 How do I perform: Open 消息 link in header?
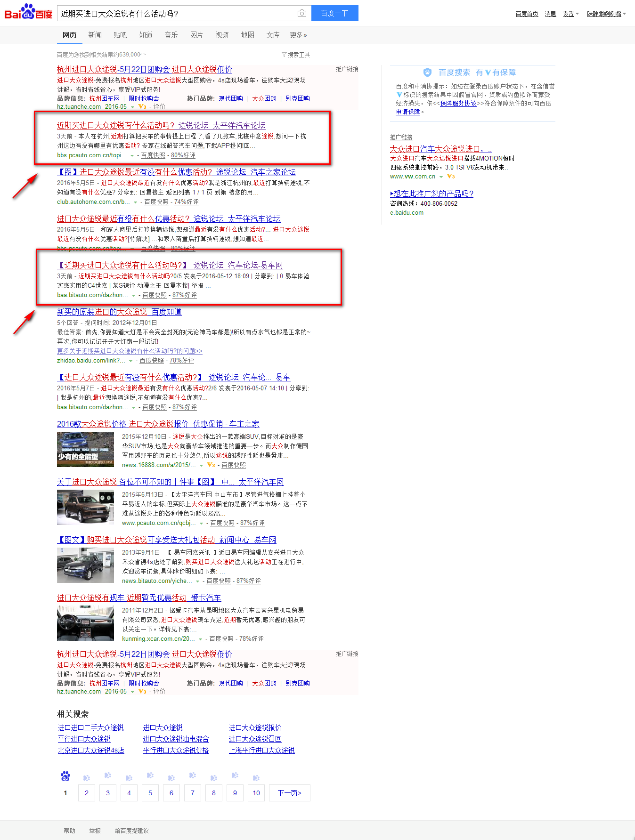click(x=550, y=14)
